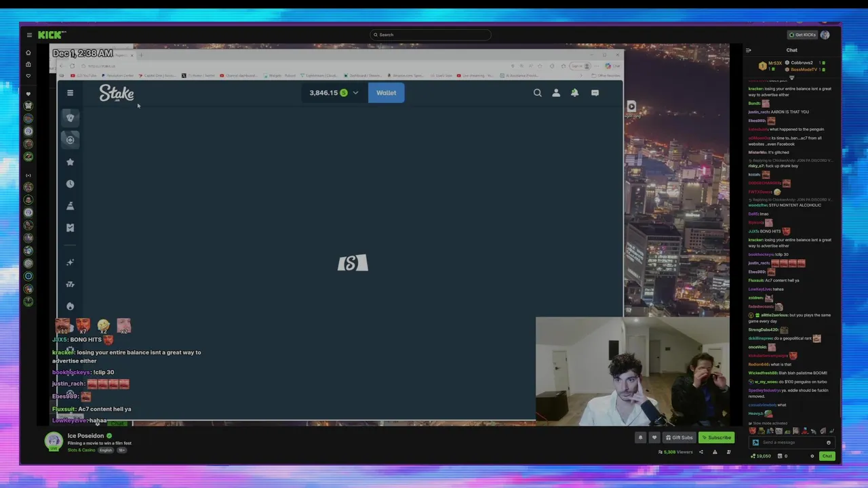Click the Gift Subs button

pyautogui.click(x=679, y=437)
